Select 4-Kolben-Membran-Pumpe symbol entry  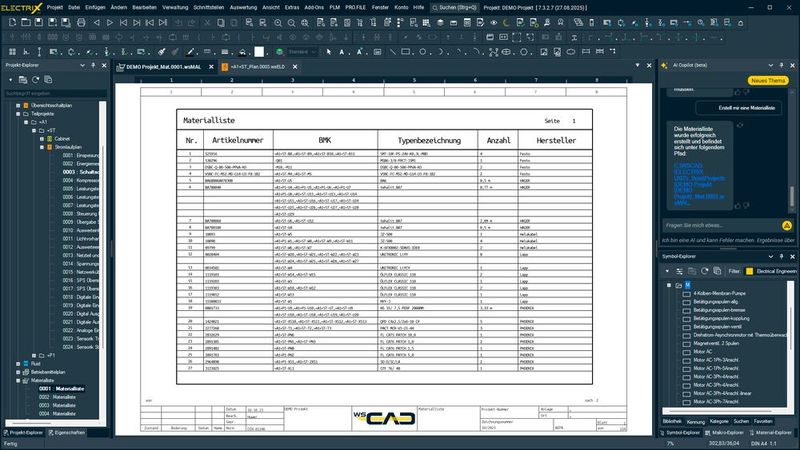pos(719,293)
